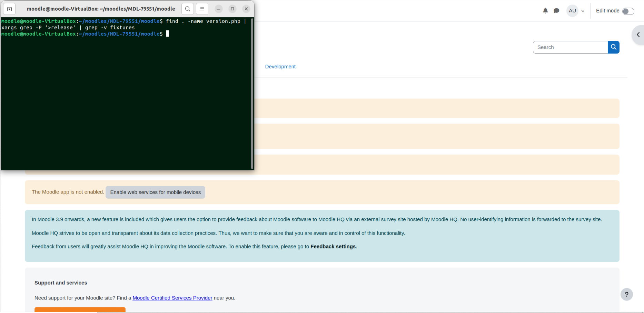Focus the admin Search field
This screenshot has height=313, width=644.
click(571, 47)
